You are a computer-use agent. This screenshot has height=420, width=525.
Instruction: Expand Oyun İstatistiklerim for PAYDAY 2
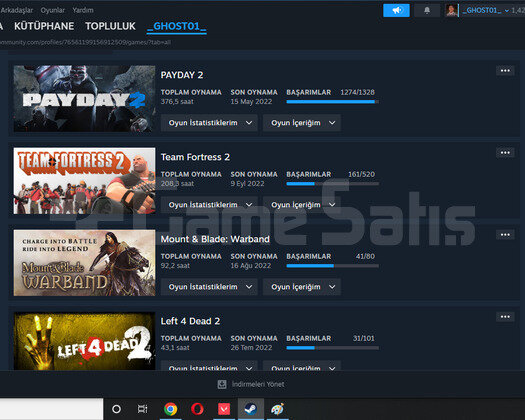tap(209, 123)
